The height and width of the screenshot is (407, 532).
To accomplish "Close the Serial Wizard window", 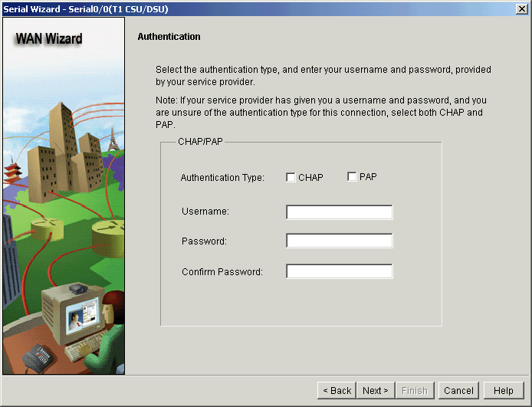I will click(521, 9).
